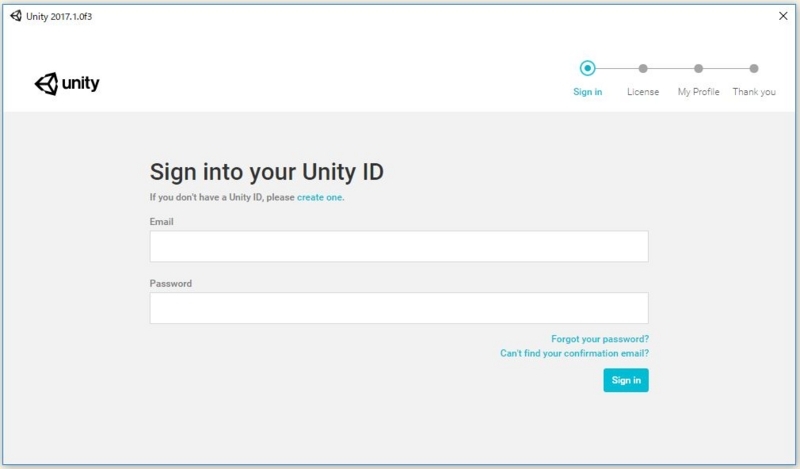Image resolution: width=800 pixels, height=469 pixels.
Task: Close the Unity 2017.1.0f3 window
Action: pos(783,16)
